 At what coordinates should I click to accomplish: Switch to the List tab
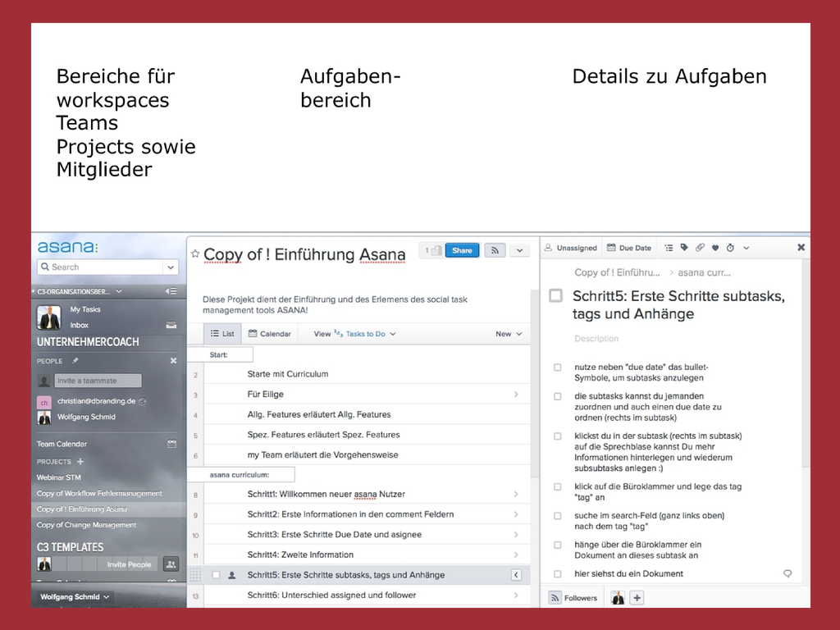click(222, 334)
